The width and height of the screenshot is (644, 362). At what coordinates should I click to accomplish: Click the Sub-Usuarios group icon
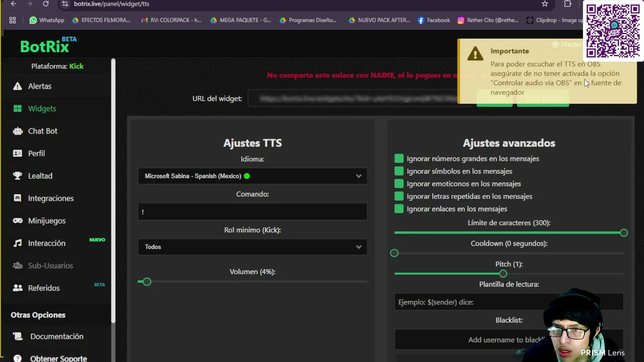pos(18,265)
